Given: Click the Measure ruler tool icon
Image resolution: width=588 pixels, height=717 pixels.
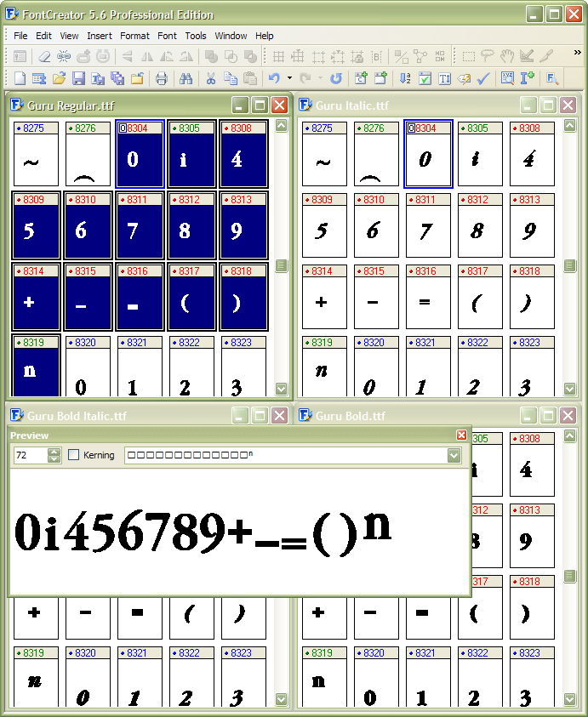Looking at the screenshot, I should pyautogui.click(x=527, y=57).
